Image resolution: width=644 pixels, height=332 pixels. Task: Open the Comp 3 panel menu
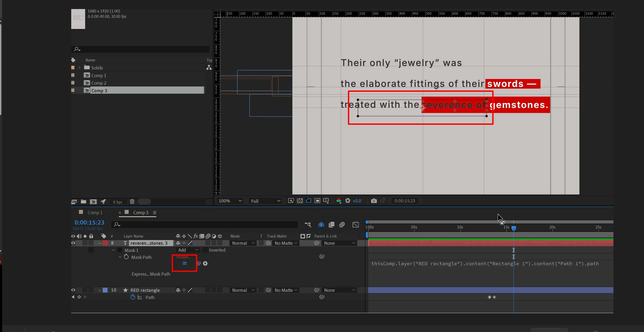click(x=155, y=213)
